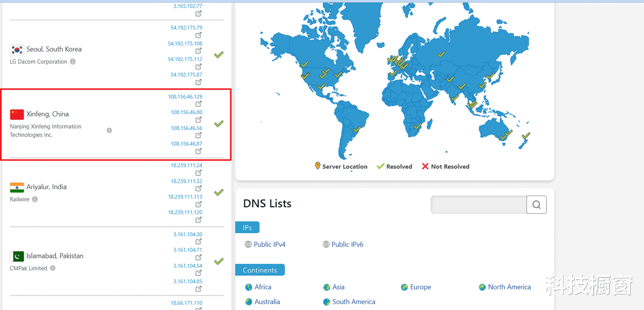Click the Seoul, South Korea location name
The width and height of the screenshot is (644, 310).
coord(54,49)
